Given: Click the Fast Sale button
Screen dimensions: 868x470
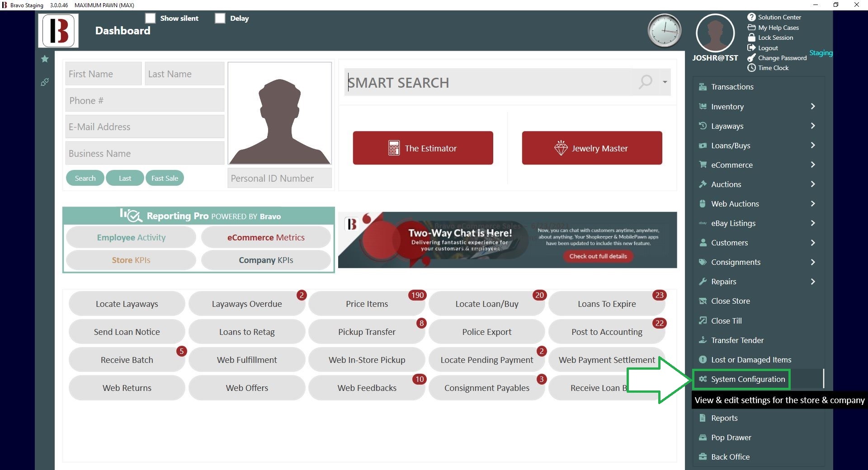Looking at the screenshot, I should pyautogui.click(x=165, y=178).
